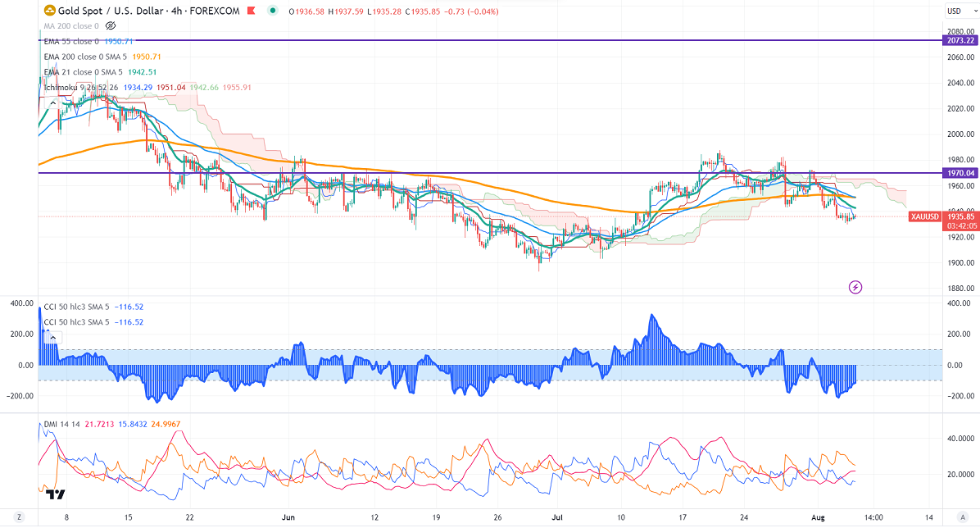Click the 03:42:05 bar countdown label

pos(960,225)
